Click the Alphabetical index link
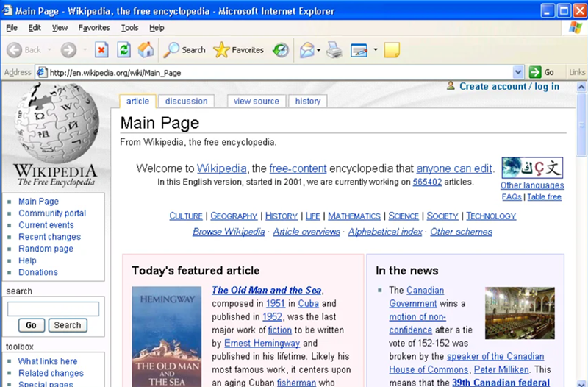588x387 pixels. 385,232
